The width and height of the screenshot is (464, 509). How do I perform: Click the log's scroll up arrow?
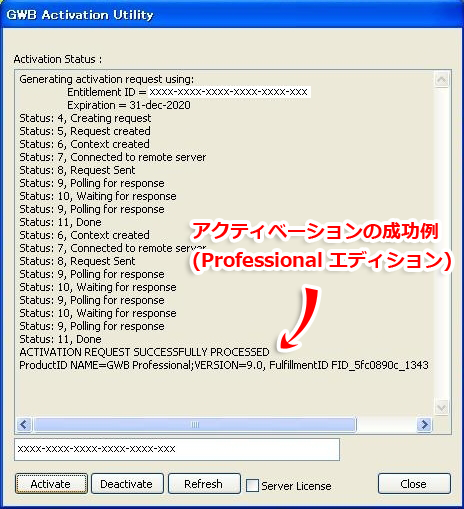tap(442, 79)
